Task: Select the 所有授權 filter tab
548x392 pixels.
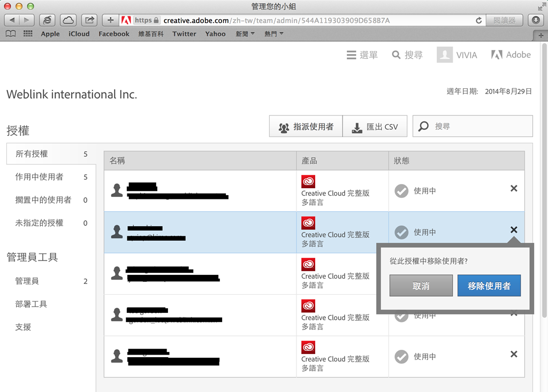Action: [51, 153]
